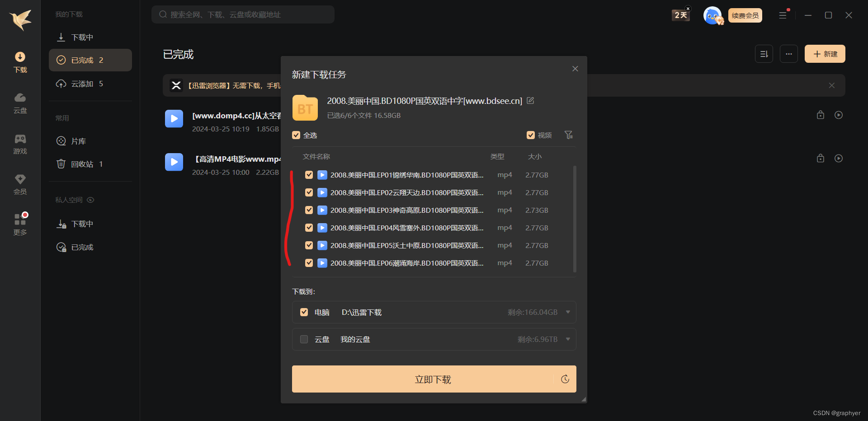Sort by 文件名称 column header
This screenshot has width=868, height=421.
coord(316,156)
